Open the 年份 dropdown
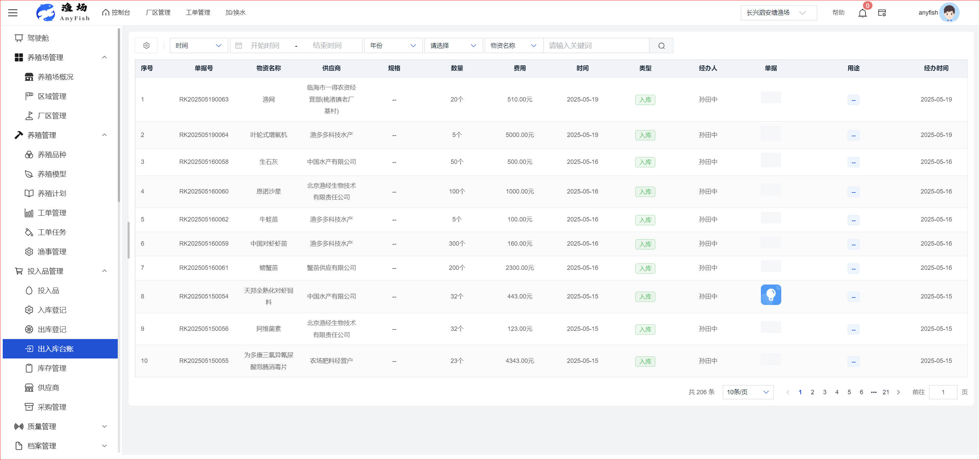 [393, 46]
